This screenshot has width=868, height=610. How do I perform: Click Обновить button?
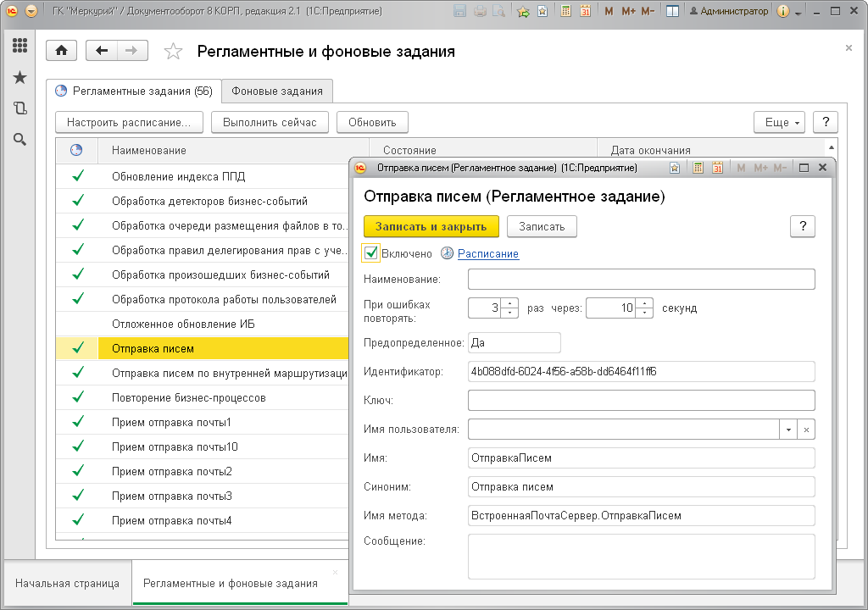(x=372, y=122)
